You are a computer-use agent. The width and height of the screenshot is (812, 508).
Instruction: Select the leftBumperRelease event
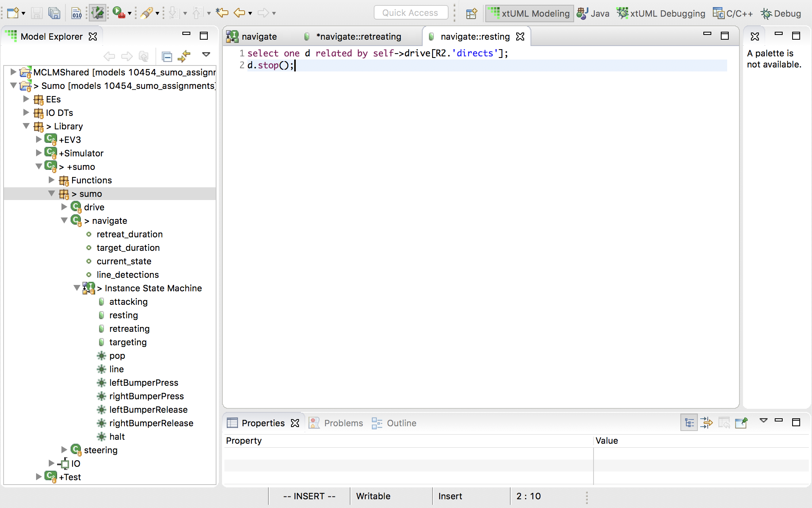point(148,410)
